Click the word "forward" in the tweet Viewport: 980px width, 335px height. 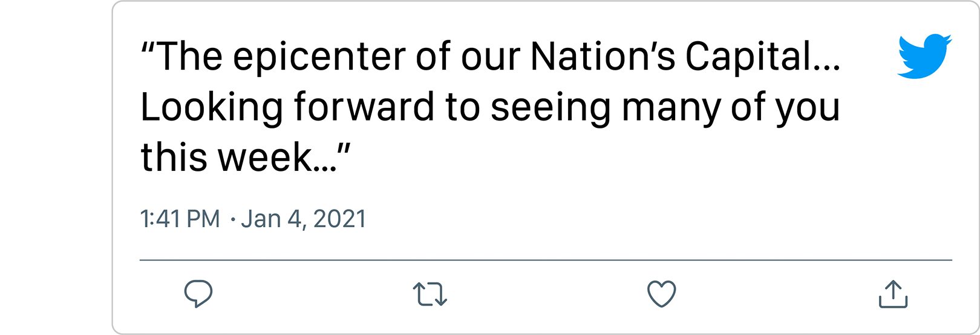364,107
